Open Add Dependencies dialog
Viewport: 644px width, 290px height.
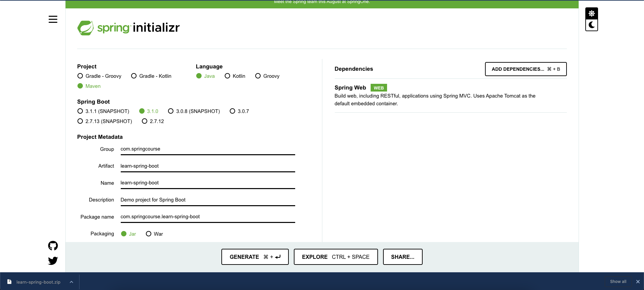526,69
